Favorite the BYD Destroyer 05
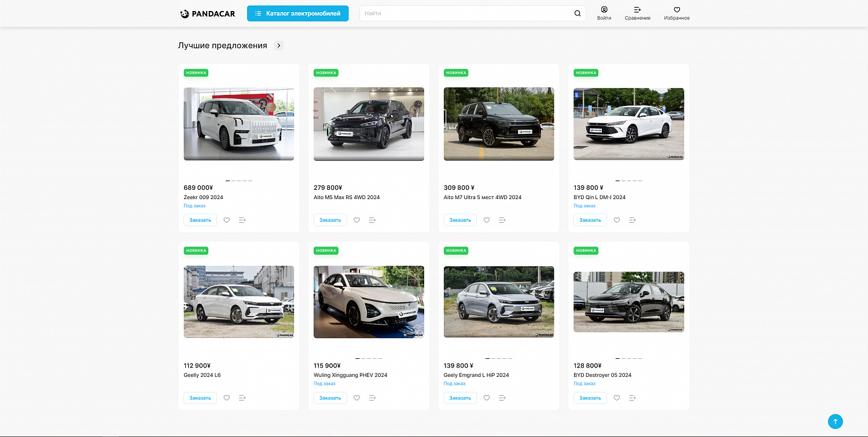Image resolution: width=868 pixels, height=437 pixels. coord(617,398)
